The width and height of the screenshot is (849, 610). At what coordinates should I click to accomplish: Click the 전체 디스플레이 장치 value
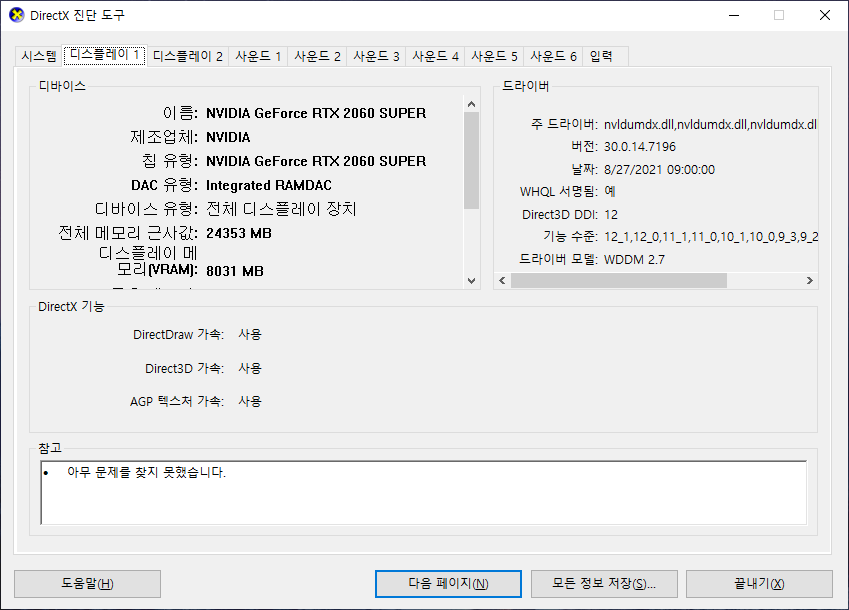coord(281,209)
